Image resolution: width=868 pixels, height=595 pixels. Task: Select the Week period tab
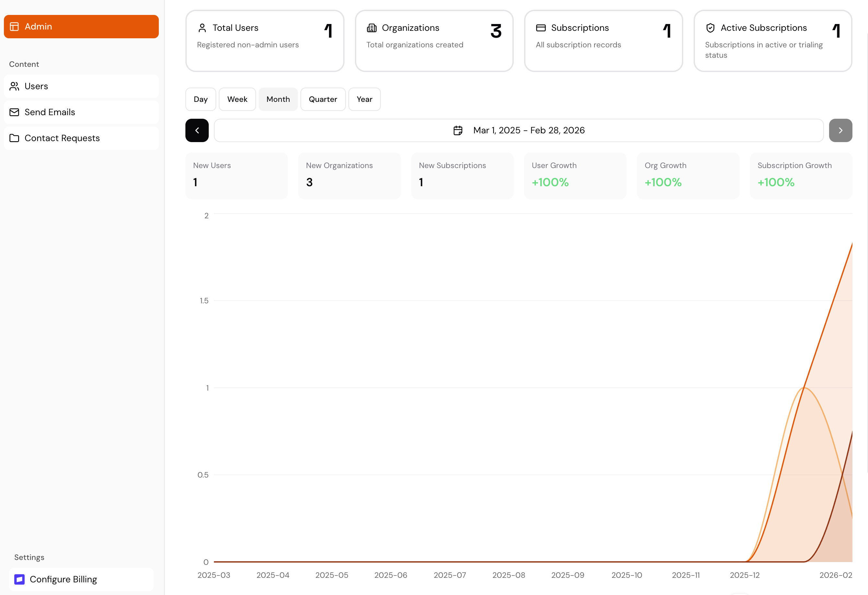point(237,99)
